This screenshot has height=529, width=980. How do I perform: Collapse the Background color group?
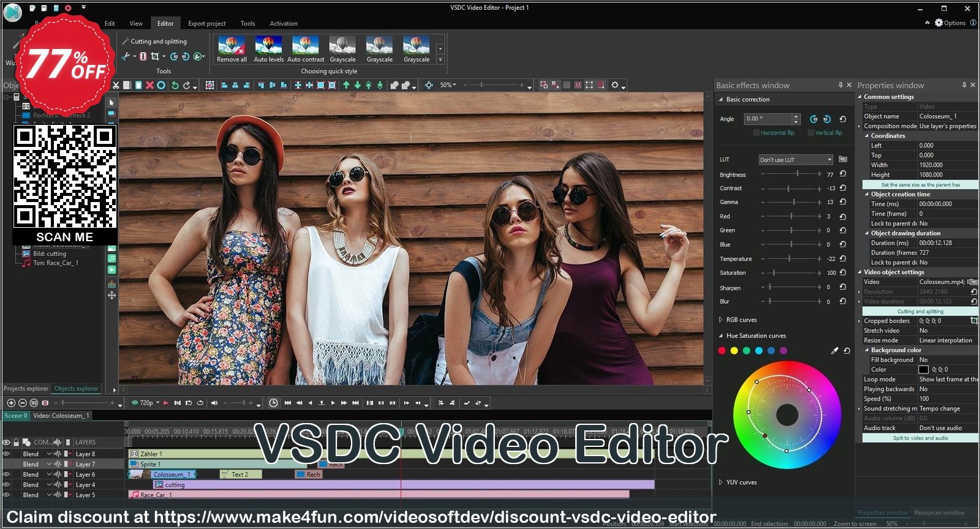[867, 350]
